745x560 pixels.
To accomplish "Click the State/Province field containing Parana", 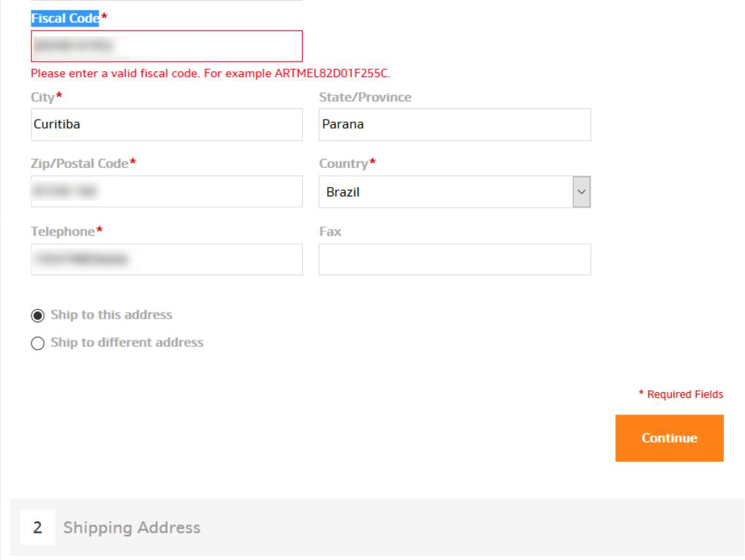I will tap(454, 124).
